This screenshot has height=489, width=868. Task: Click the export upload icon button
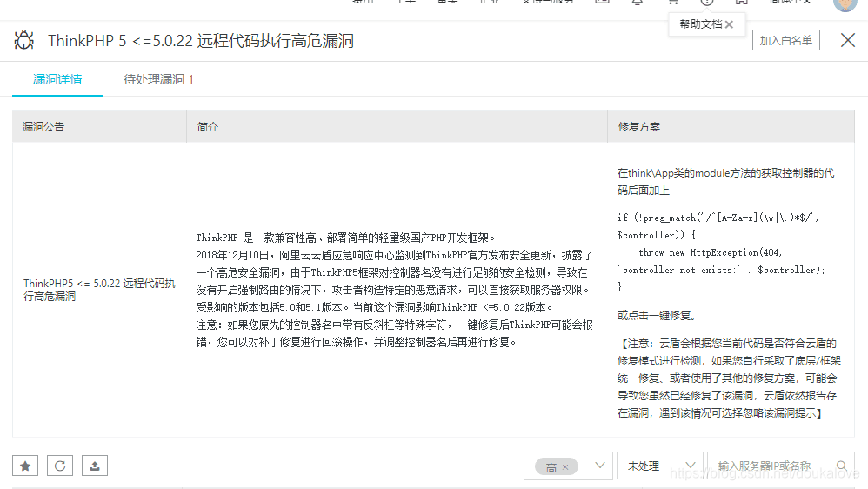[95, 466]
